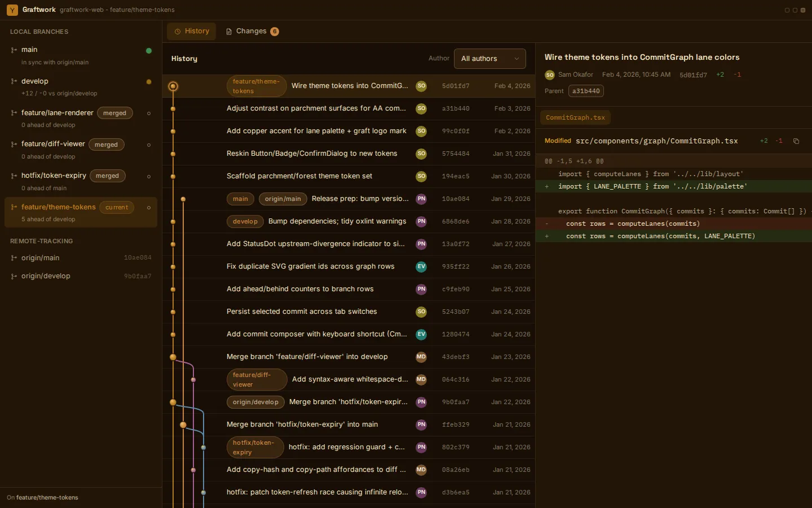Click commit hash 5d01fd7 in details header
The height and width of the screenshot is (508, 812).
[693, 75]
